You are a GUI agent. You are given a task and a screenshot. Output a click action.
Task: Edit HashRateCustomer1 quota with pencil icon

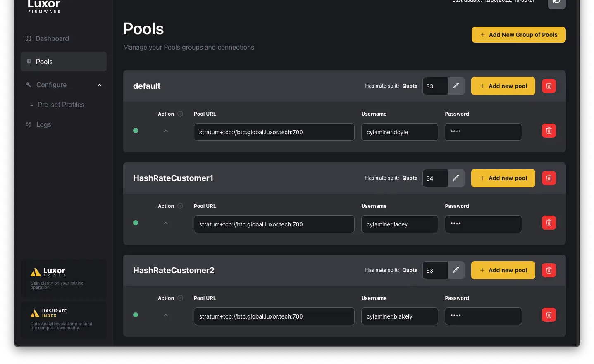coord(456,178)
